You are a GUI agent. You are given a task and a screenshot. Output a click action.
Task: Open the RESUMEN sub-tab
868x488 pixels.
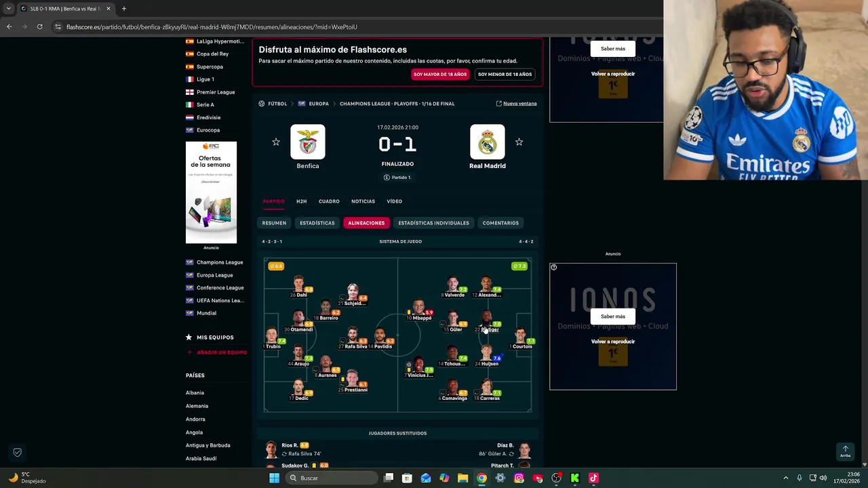[274, 223]
